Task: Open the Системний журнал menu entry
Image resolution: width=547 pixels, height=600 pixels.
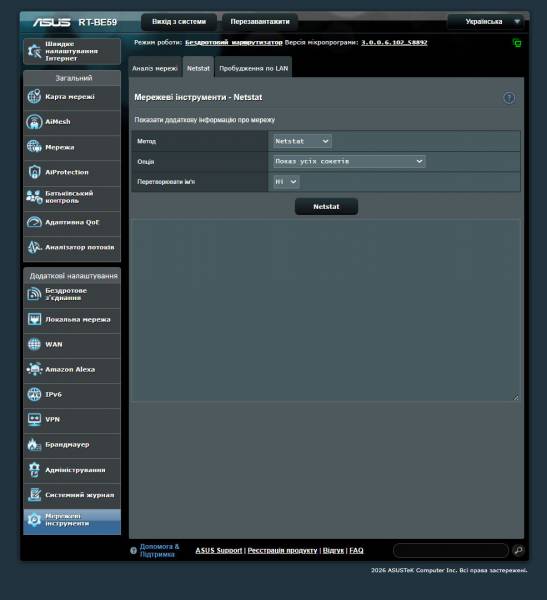Action: (72, 495)
